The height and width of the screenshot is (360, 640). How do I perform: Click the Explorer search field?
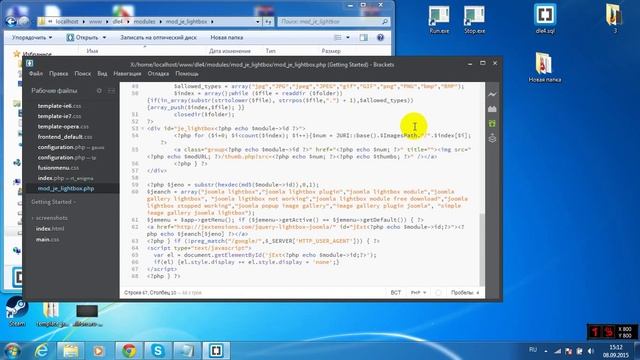(x=333, y=21)
